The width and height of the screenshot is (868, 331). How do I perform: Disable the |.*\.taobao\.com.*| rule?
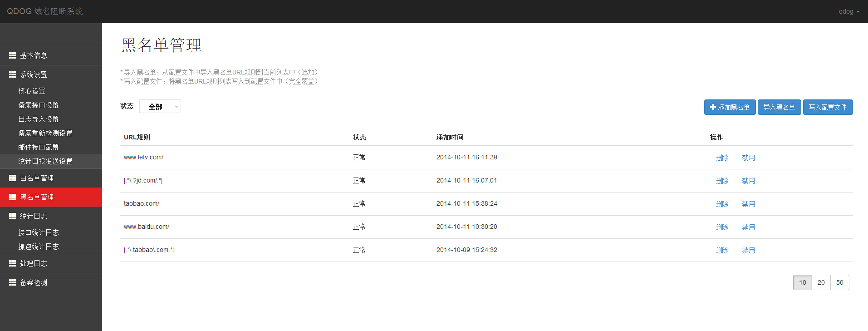pyautogui.click(x=748, y=250)
